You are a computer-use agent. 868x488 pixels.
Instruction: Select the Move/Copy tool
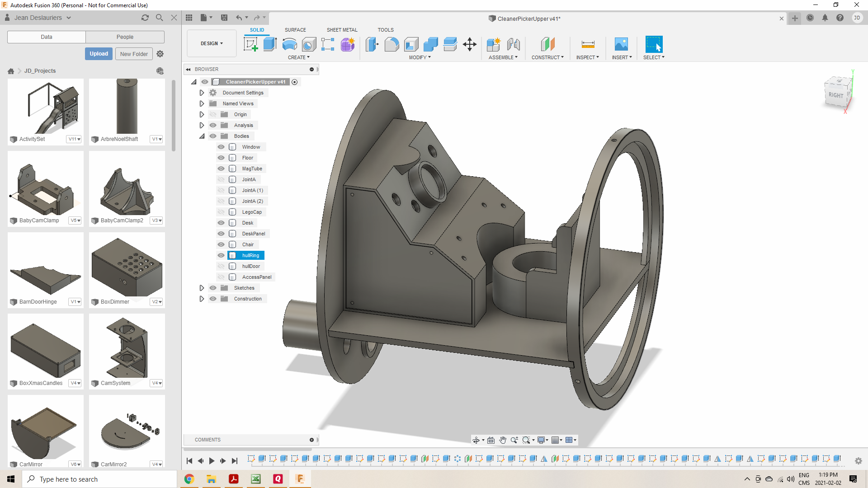pyautogui.click(x=470, y=44)
